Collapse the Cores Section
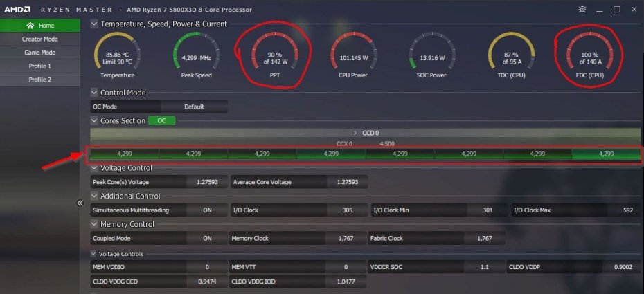644x294 pixels. click(94, 120)
